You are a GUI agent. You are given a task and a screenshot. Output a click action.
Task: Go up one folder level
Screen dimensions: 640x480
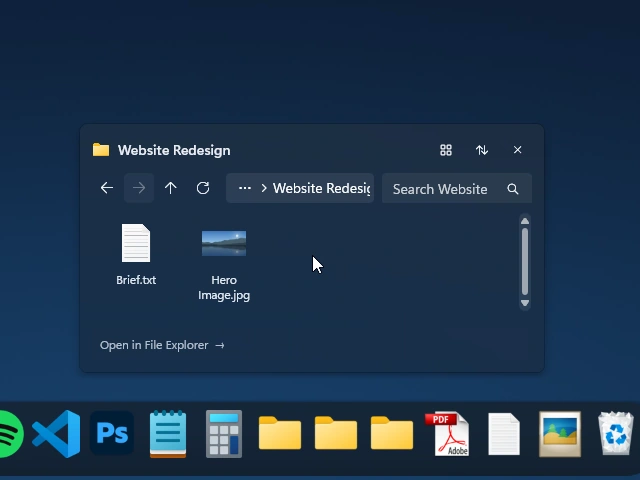[171, 188]
